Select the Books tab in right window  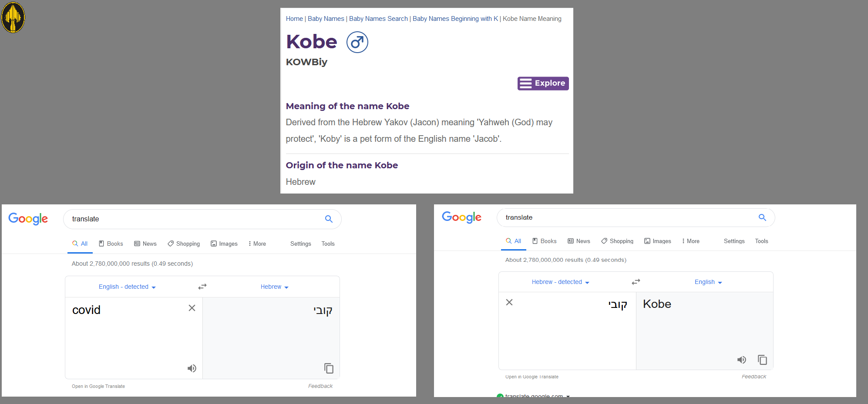pyautogui.click(x=545, y=241)
